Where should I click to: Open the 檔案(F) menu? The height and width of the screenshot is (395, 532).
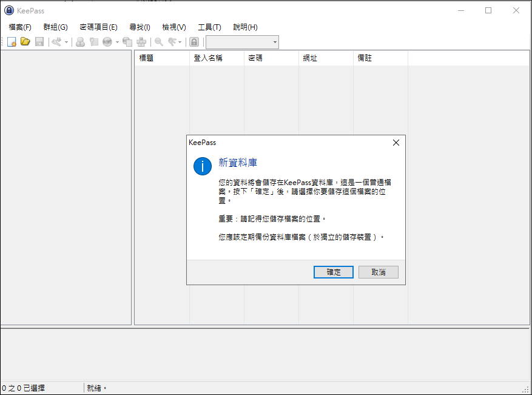pos(20,27)
